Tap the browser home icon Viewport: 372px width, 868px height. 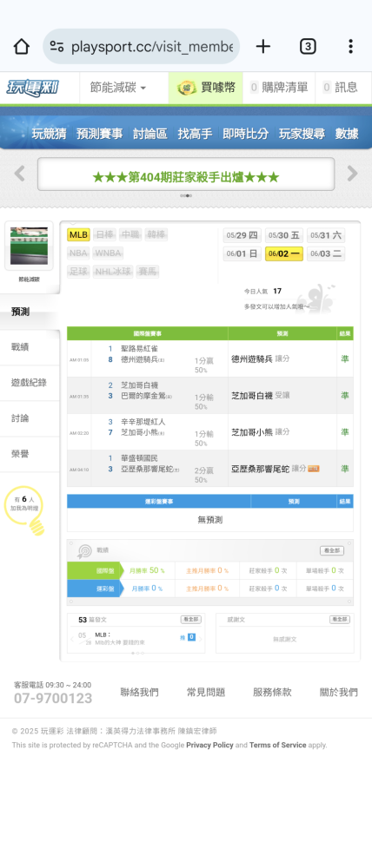coord(21,47)
